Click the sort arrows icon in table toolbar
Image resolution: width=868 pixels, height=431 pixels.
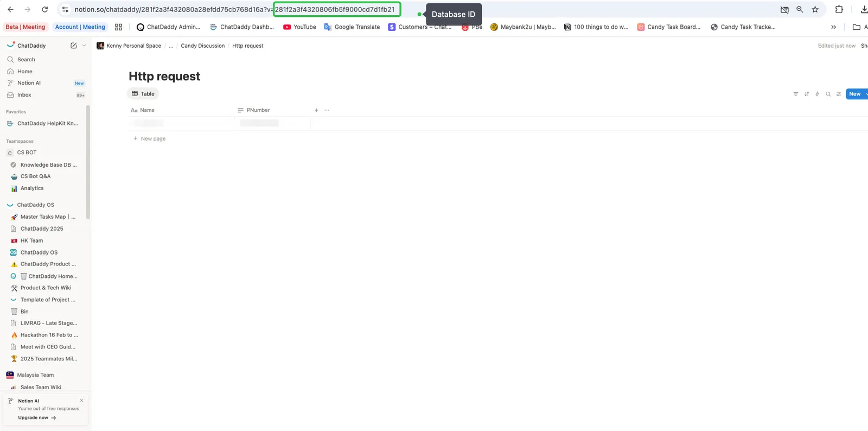[x=807, y=94]
